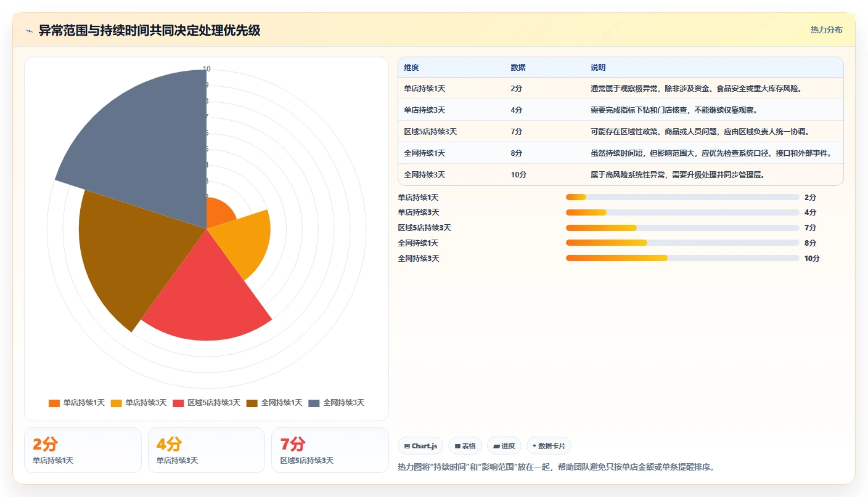Screen dimensions: 868x497
Task: Open the 7分 区域5店持续3天 data card
Action: pos(330,450)
